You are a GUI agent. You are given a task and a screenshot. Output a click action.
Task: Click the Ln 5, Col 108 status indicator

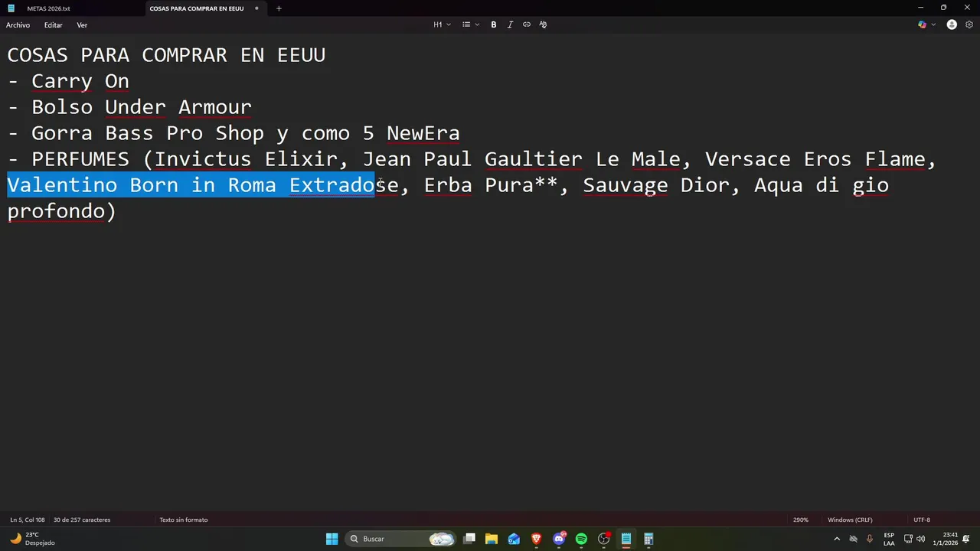point(28,520)
